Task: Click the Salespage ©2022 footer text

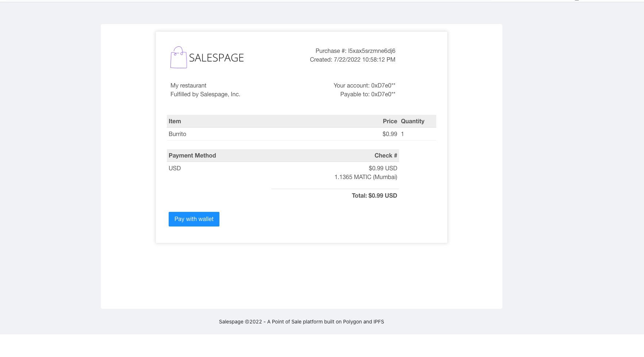Action: [x=302, y=322]
